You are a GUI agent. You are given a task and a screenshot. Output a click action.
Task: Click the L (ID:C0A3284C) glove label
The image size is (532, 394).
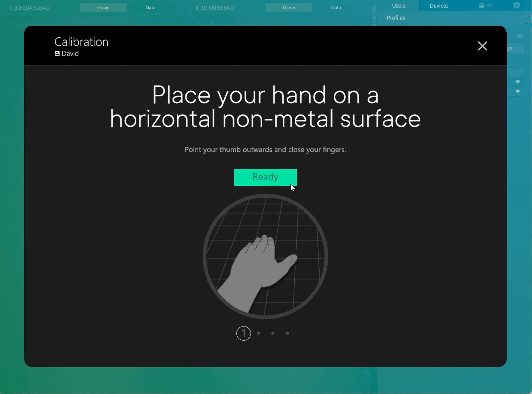pos(30,8)
